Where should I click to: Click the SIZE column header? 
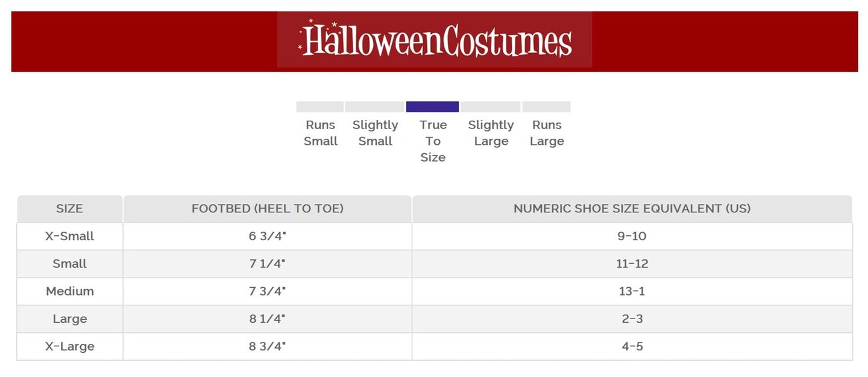click(69, 209)
